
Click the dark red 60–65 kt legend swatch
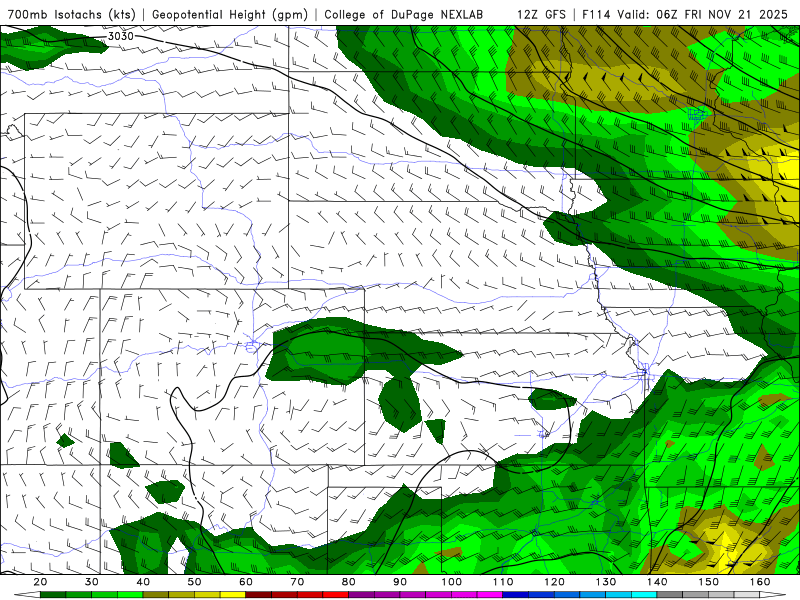[x=259, y=595]
